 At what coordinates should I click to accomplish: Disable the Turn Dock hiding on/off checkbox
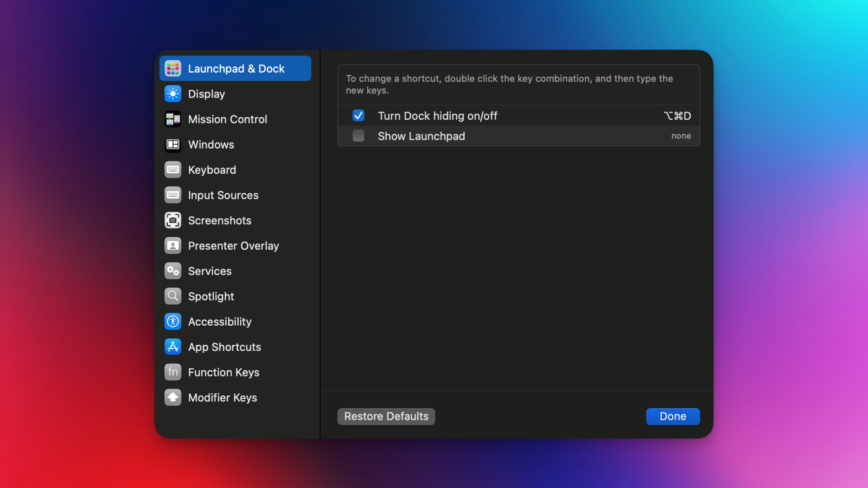358,116
